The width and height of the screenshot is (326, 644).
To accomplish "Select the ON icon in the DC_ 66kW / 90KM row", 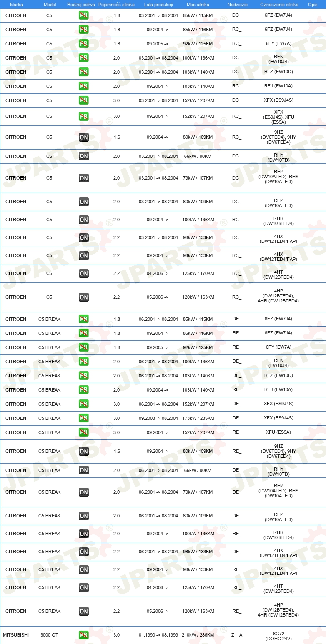I will point(83,156).
